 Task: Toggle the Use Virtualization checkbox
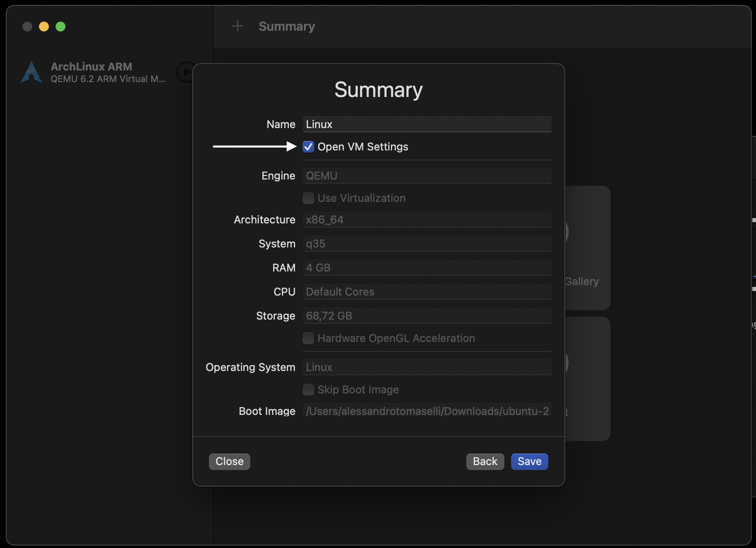point(308,198)
